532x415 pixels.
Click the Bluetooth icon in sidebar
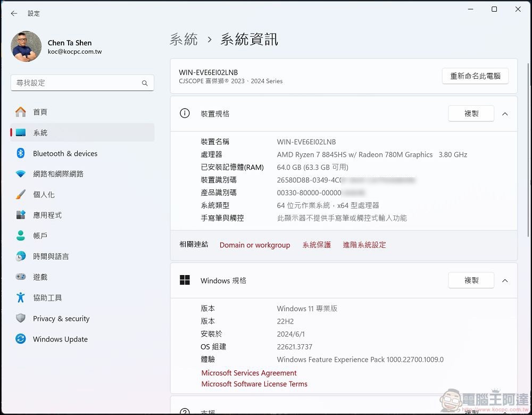coord(21,153)
